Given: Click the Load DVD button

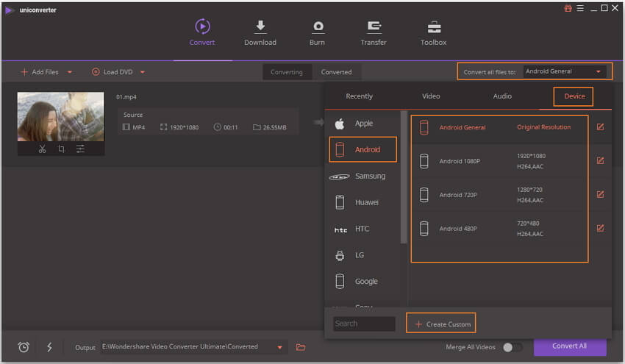Looking at the screenshot, I should tap(113, 72).
